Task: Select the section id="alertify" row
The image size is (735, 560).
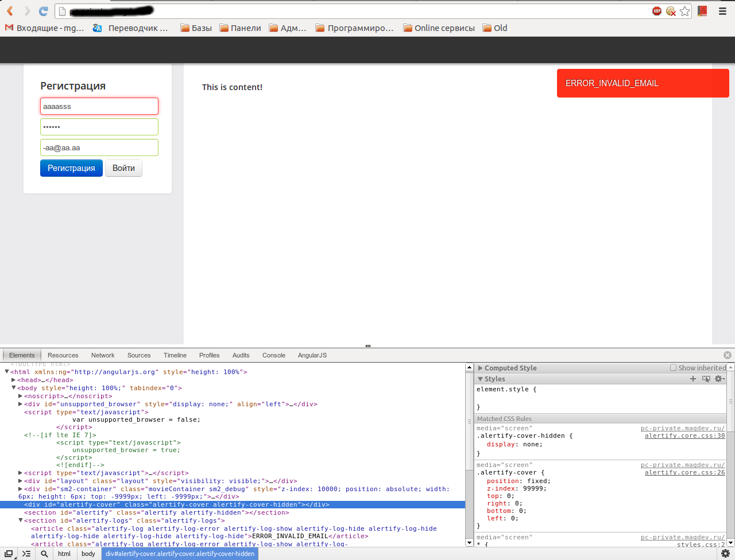Action: [x=232, y=512]
